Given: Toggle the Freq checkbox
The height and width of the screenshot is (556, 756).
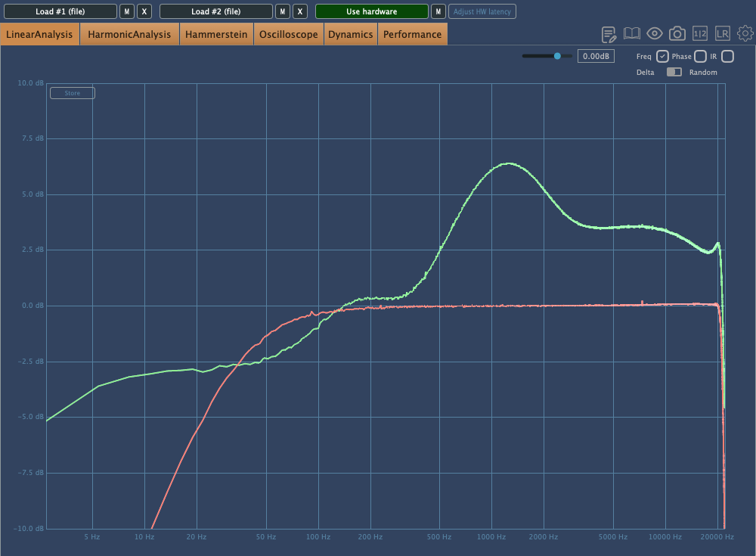Looking at the screenshot, I should tap(662, 57).
